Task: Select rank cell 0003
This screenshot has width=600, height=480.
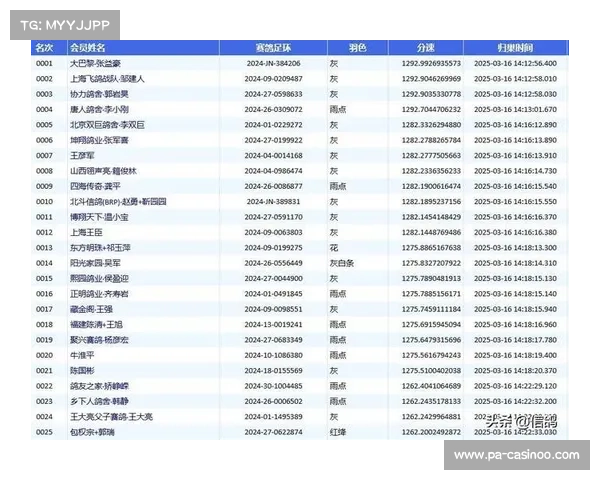Action: [44, 94]
